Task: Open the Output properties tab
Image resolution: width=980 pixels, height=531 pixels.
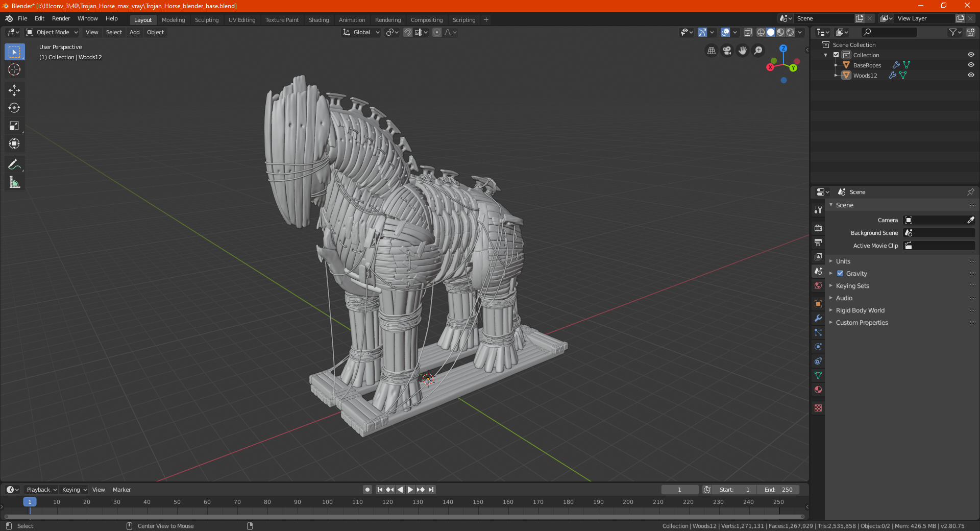Action: click(818, 242)
